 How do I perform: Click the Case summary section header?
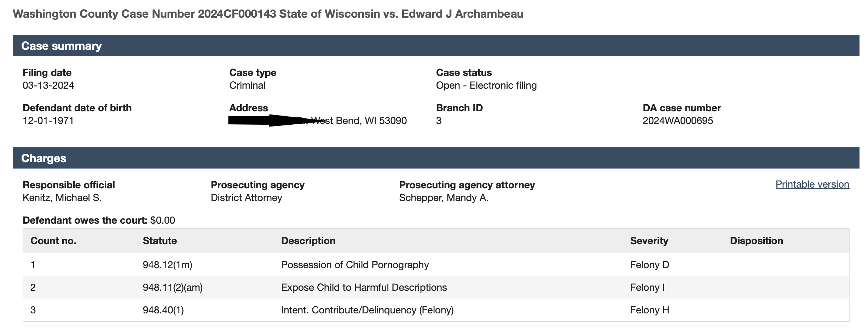point(62,46)
